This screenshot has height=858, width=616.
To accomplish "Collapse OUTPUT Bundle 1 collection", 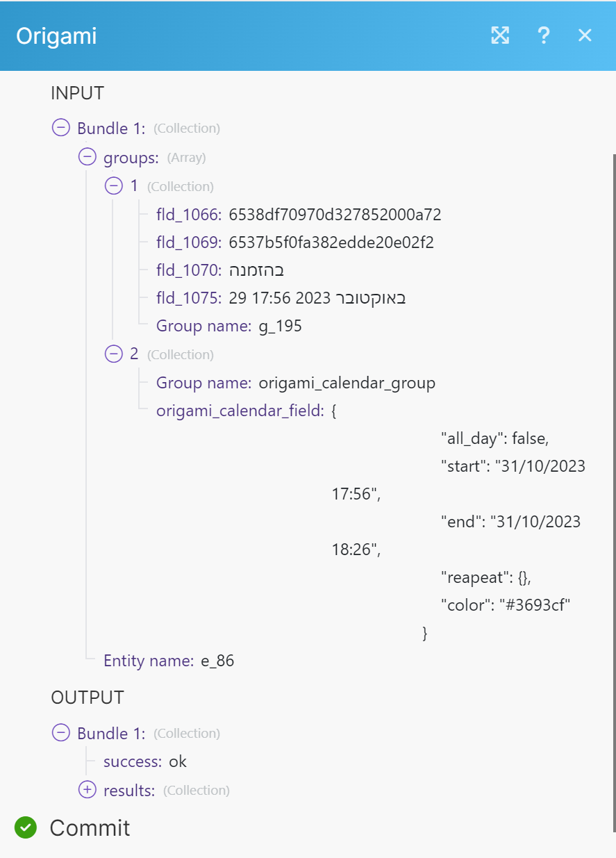I will 61,733.
